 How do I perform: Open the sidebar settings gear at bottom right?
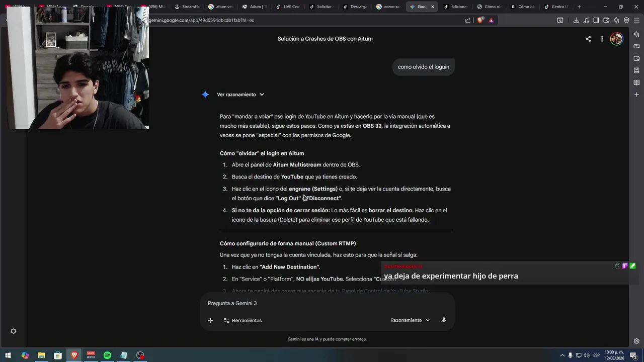point(636,341)
